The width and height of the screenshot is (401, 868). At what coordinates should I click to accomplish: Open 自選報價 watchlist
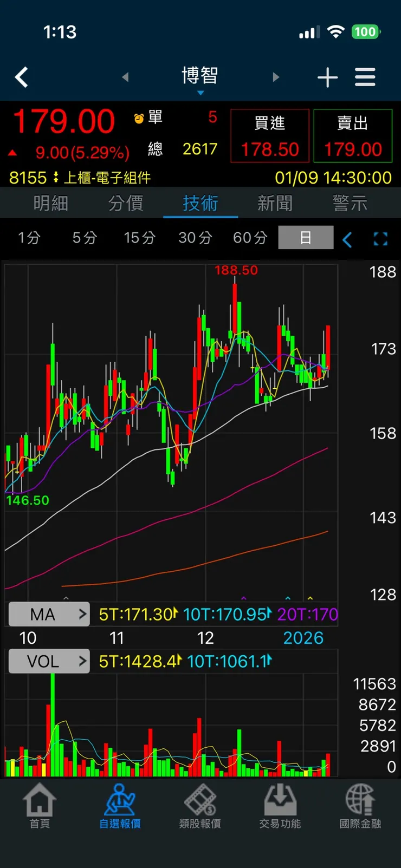click(120, 806)
